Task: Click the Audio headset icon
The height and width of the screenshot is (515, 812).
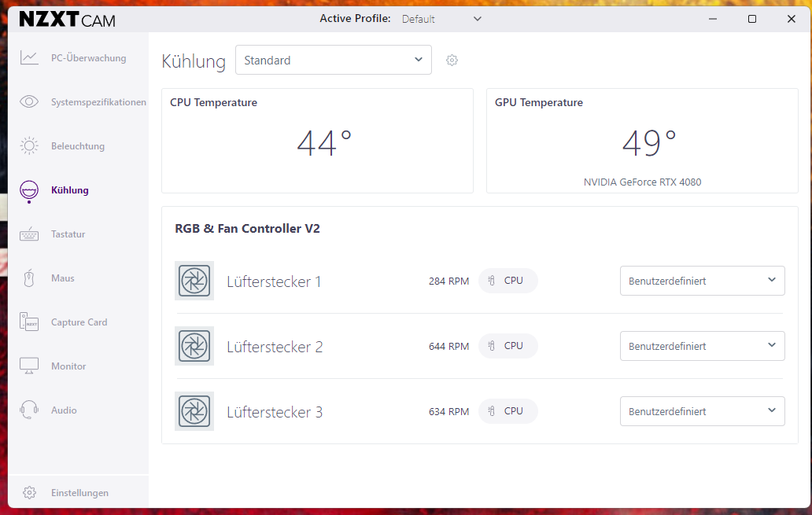Action: tap(29, 410)
